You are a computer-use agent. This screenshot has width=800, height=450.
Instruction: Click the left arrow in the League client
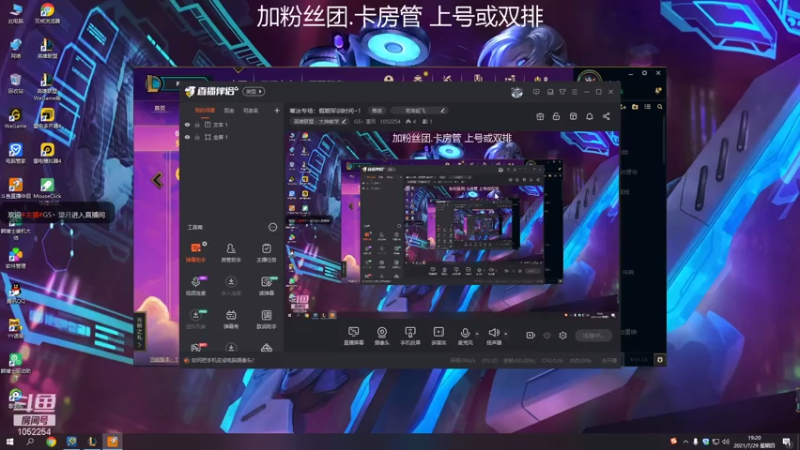[x=157, y=180]
